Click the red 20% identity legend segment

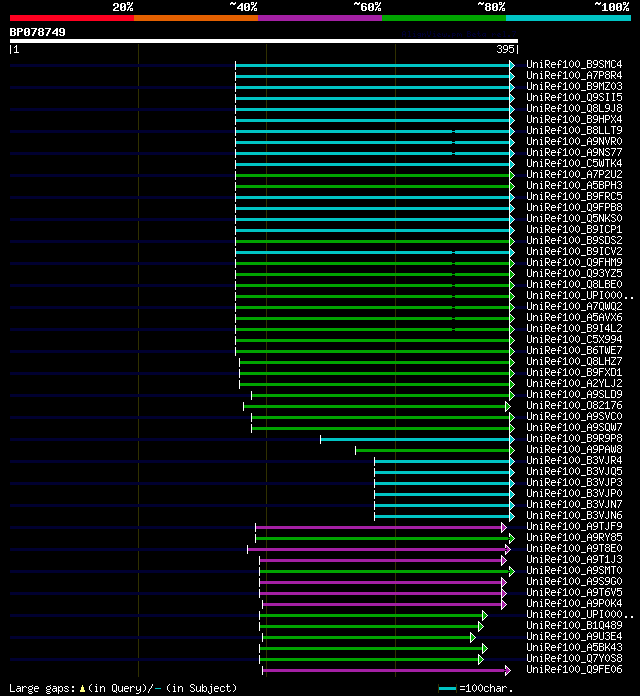(x=72, y=18)
